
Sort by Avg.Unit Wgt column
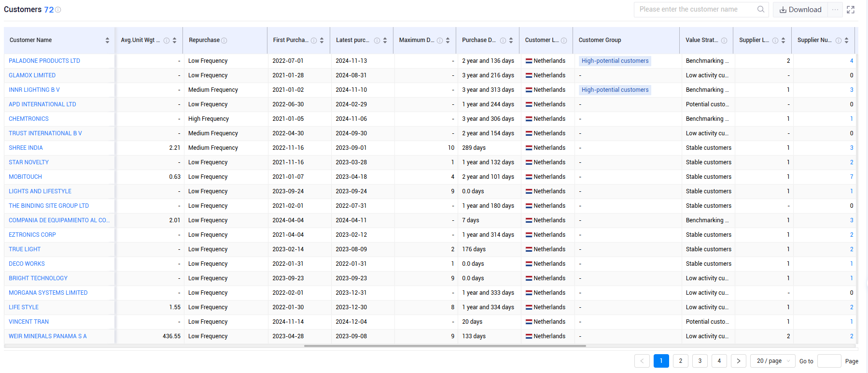[x=174, y=41]
